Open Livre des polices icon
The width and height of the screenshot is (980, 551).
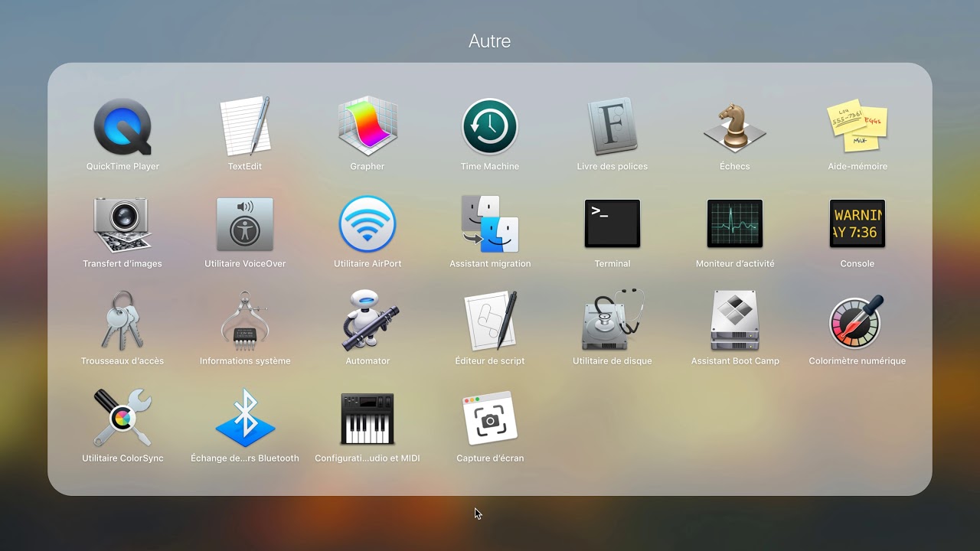click(x=612, y=126)
